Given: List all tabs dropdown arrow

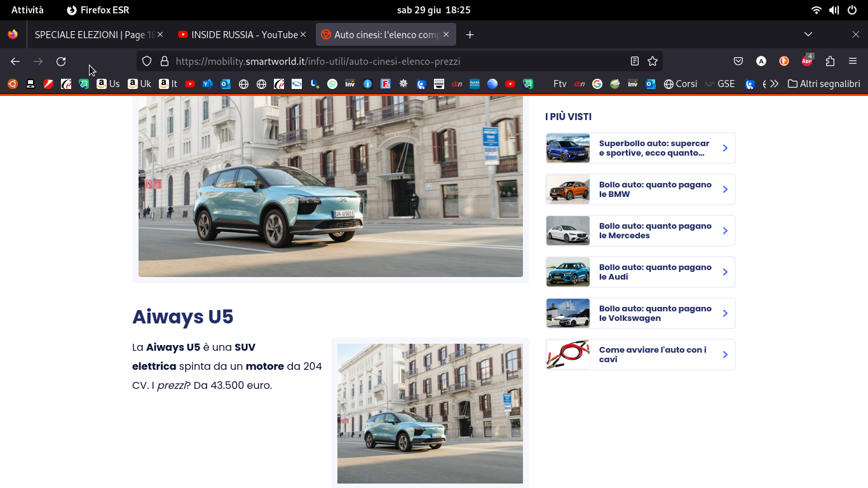Looking at the screenshot, I should click(x=808, y=34).
